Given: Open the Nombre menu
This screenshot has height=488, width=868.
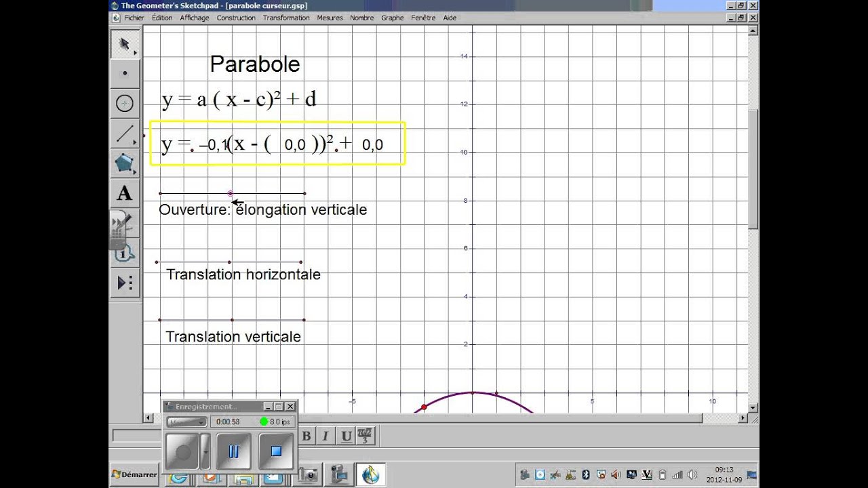Looking at the screenshot, I should (x=362, y=18).
